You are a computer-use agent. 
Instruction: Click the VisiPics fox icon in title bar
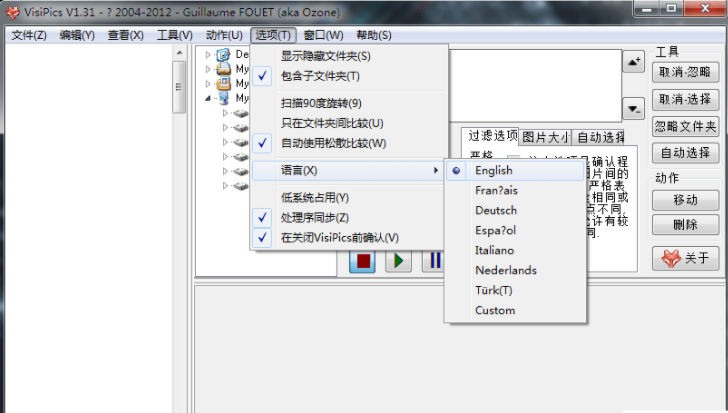click(x=10, y=9)
